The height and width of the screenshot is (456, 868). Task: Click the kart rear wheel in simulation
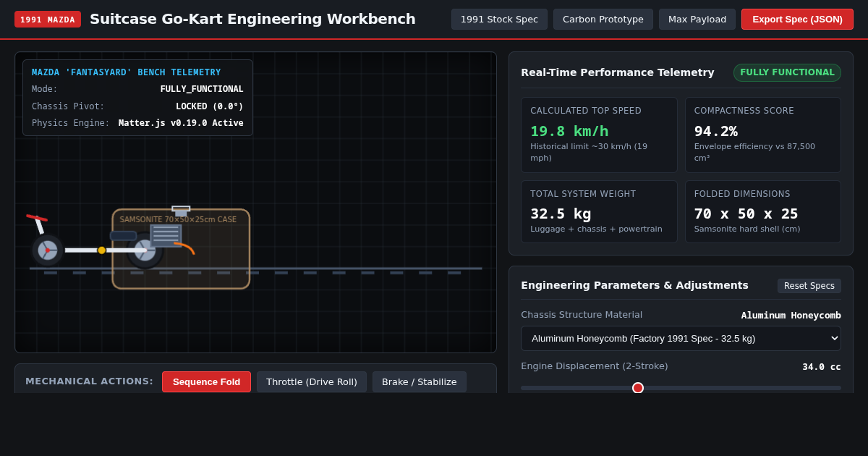pos(145,250)
